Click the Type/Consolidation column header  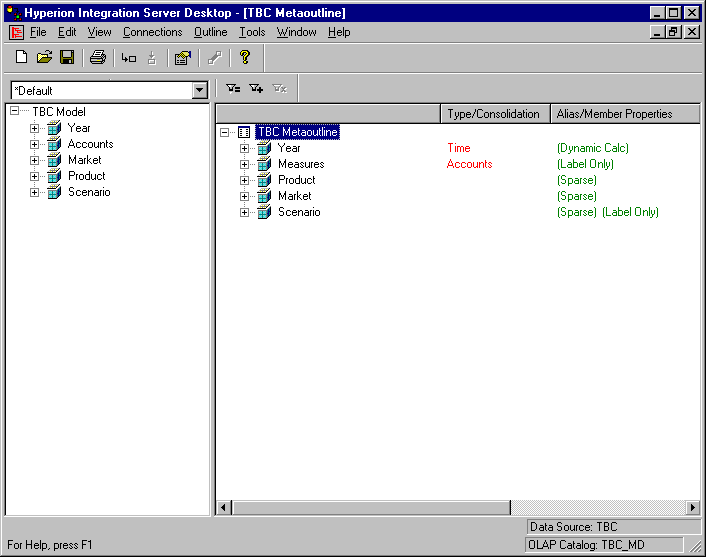pyautogui.click(x=496, y=114)
